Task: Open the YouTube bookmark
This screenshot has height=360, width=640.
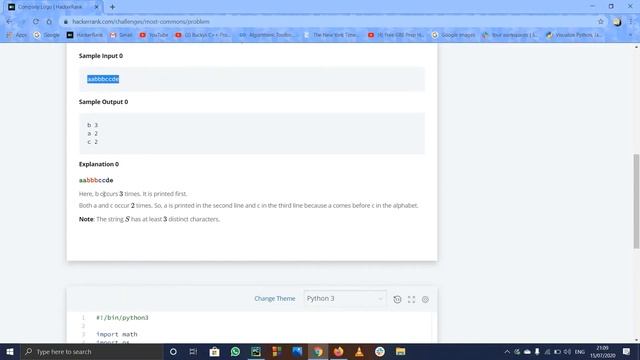Action: pos(154,35)
